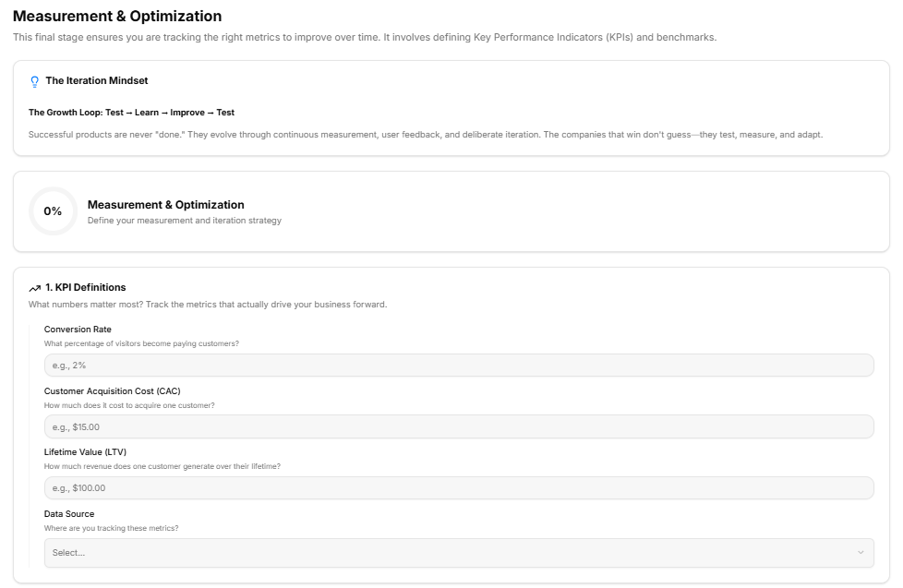Click the lightbulb icon beside The Iteration Mindset
Screen dimensions: 903x588
(34, 81)
